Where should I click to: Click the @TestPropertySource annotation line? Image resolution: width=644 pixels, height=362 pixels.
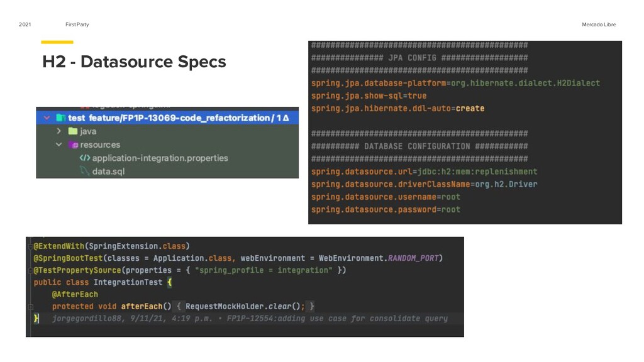(x=190, y=270)
